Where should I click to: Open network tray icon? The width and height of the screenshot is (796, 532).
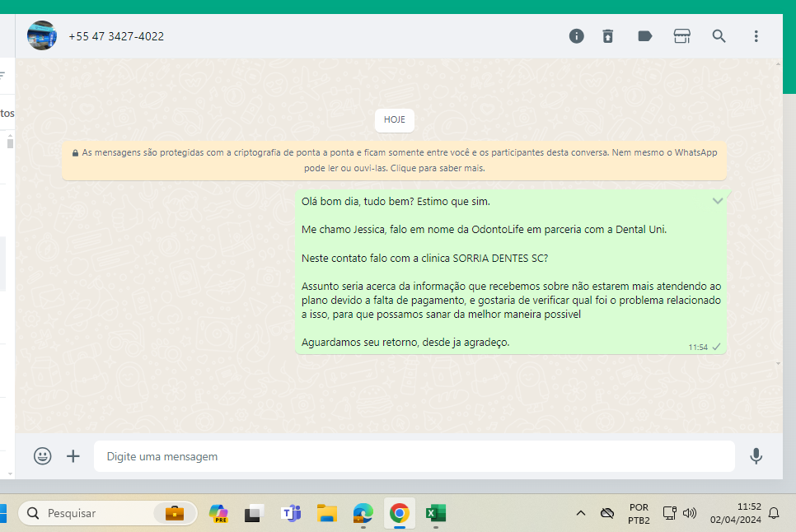[670, 513]
